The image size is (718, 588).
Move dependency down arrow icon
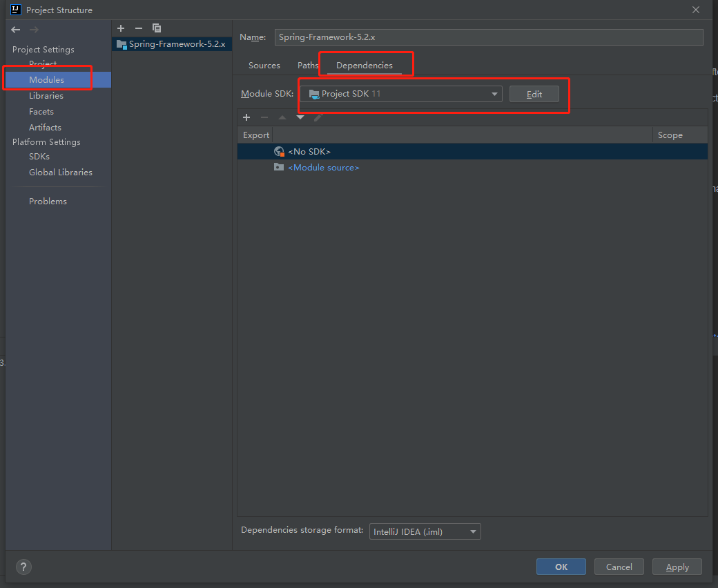point(300,117)
